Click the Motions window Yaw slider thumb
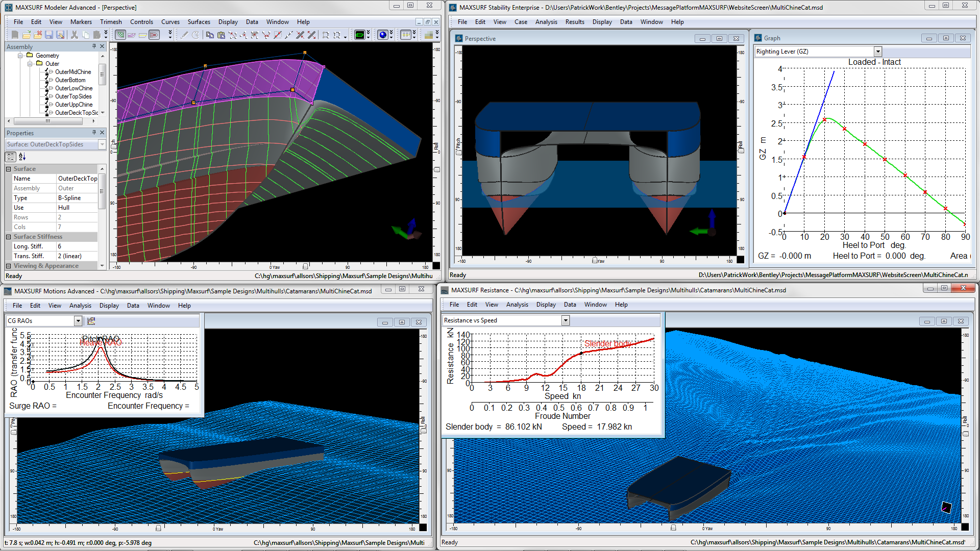The width and height of the screenshot is (980, 551). (x=158, y=528)
